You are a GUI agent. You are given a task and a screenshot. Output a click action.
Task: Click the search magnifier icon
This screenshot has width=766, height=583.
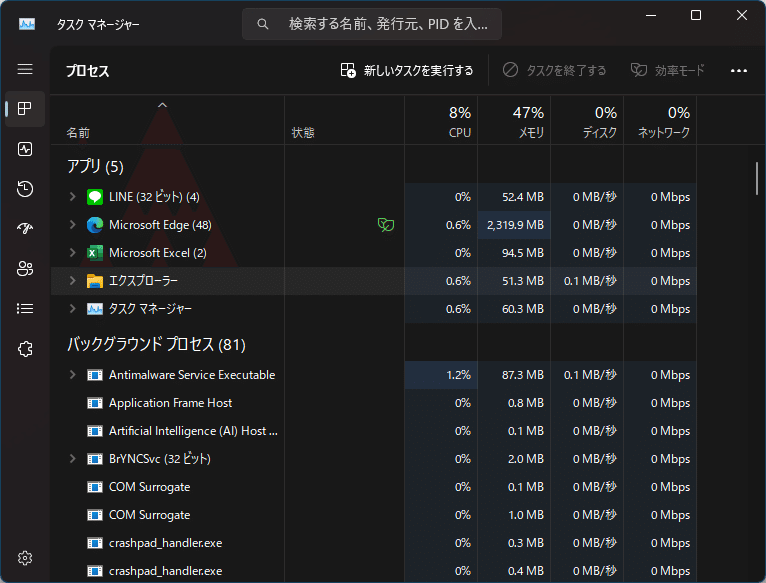(x=263, y=24)
